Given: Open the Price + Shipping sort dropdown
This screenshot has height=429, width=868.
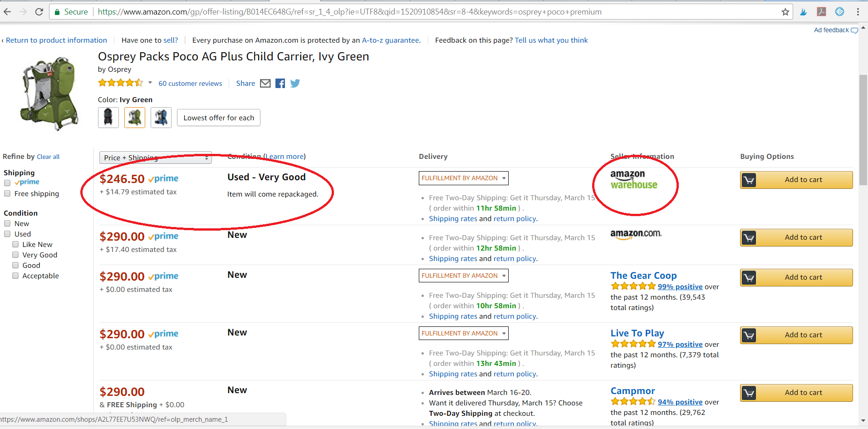Looking at the screenshot, I should [156, 158].
